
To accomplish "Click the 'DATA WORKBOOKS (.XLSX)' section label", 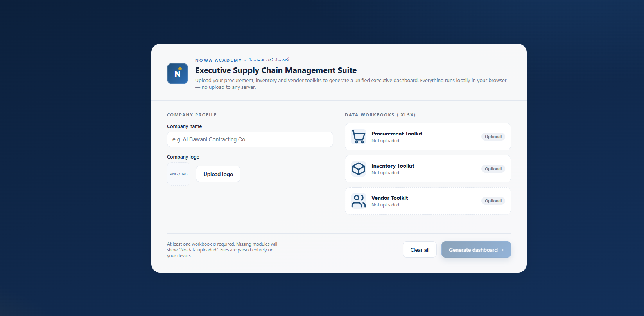I will coord(380,115).
